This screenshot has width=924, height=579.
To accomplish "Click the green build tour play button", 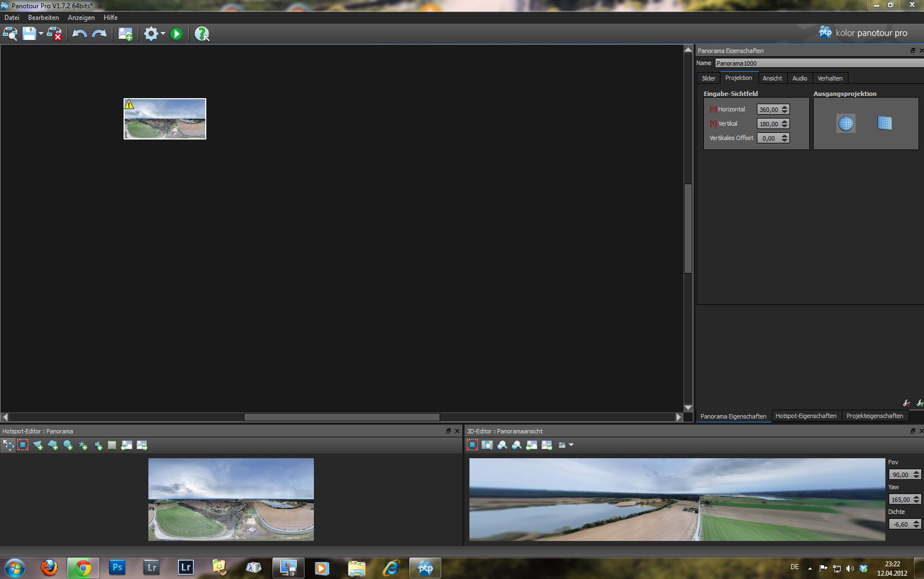I will (177, 34).
